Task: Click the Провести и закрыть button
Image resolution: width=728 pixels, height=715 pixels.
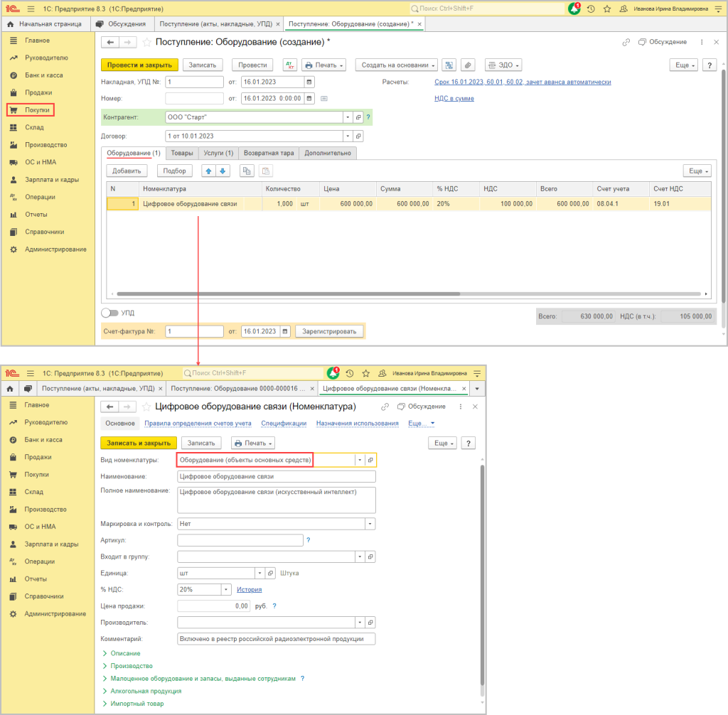Action: click(x=139, y=65)
